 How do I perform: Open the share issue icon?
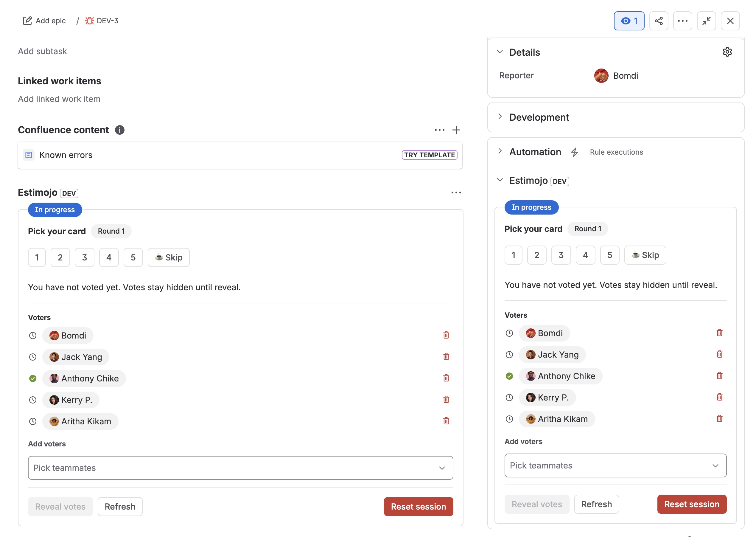[659, 21]
